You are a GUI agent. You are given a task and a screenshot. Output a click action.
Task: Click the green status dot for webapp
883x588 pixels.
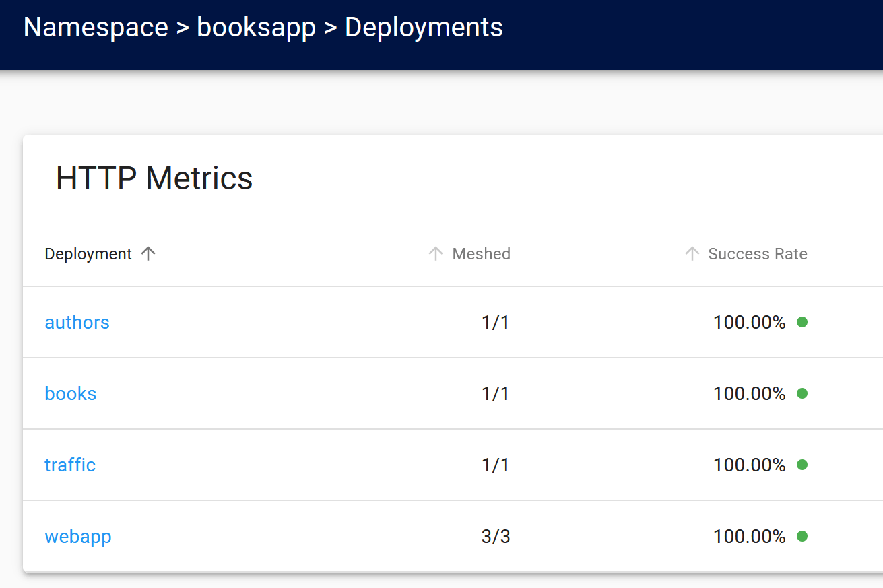coord(802,536)
